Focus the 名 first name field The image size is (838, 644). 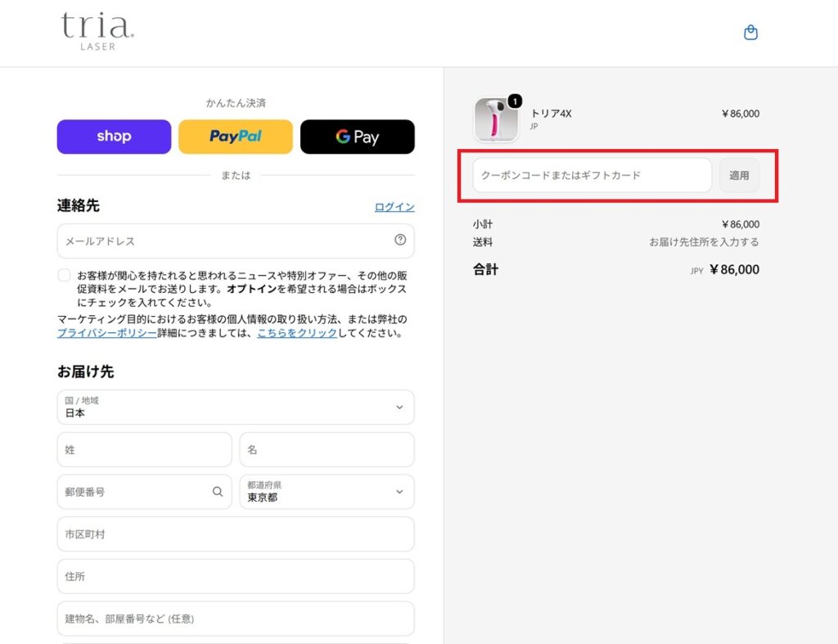coord(327,449)
